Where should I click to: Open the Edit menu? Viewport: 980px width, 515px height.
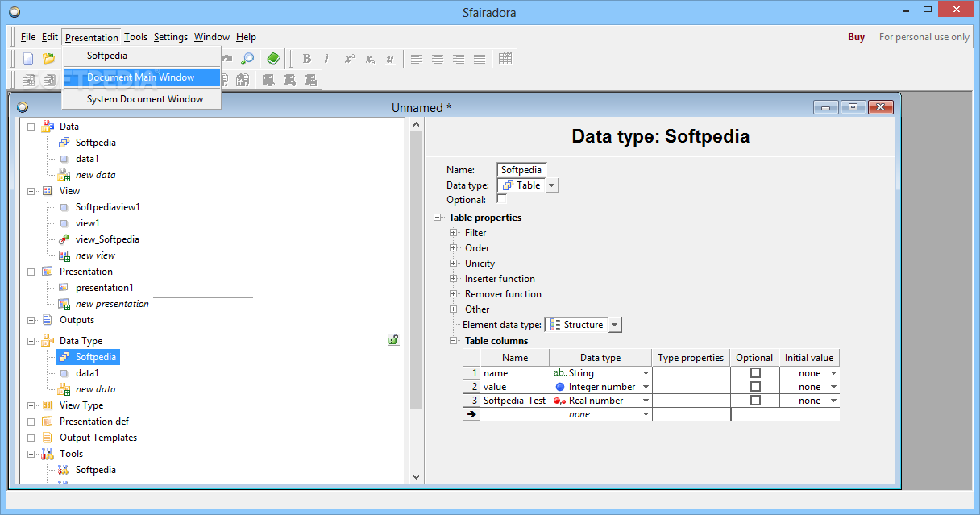50,37
